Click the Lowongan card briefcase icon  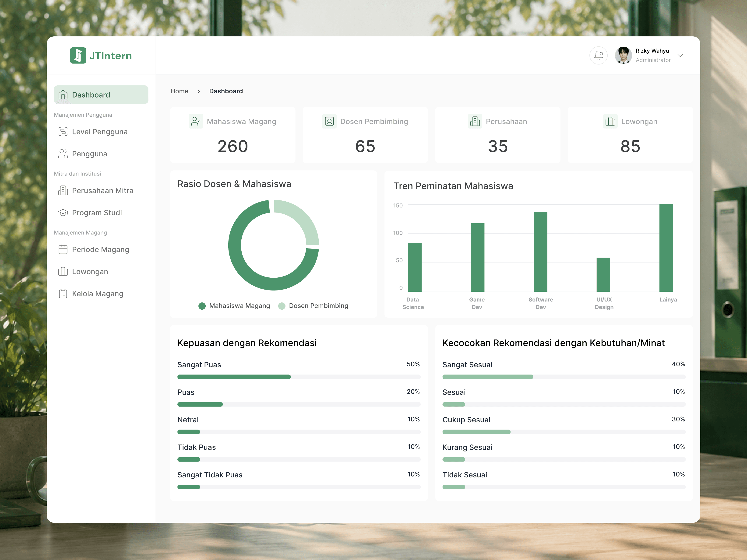[x=610, y=121]
